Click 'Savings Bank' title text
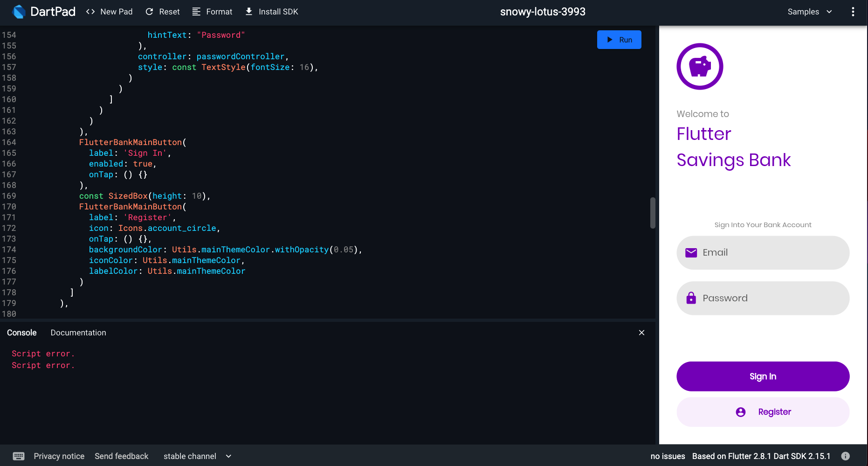 [733, 160]
